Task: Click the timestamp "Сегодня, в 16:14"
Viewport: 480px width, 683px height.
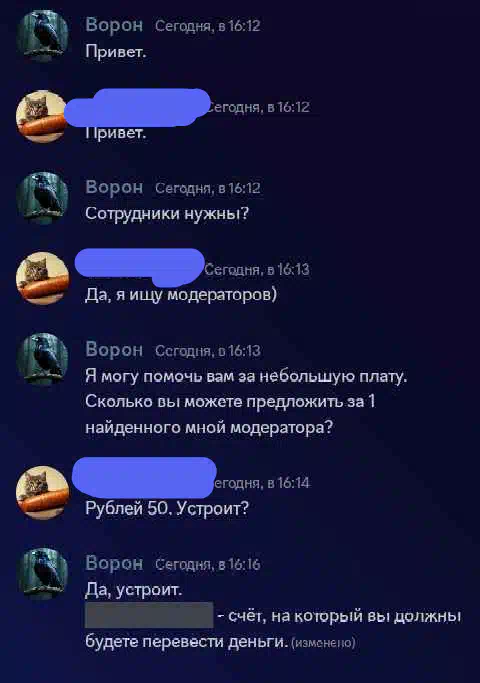Action: [262, 483]
